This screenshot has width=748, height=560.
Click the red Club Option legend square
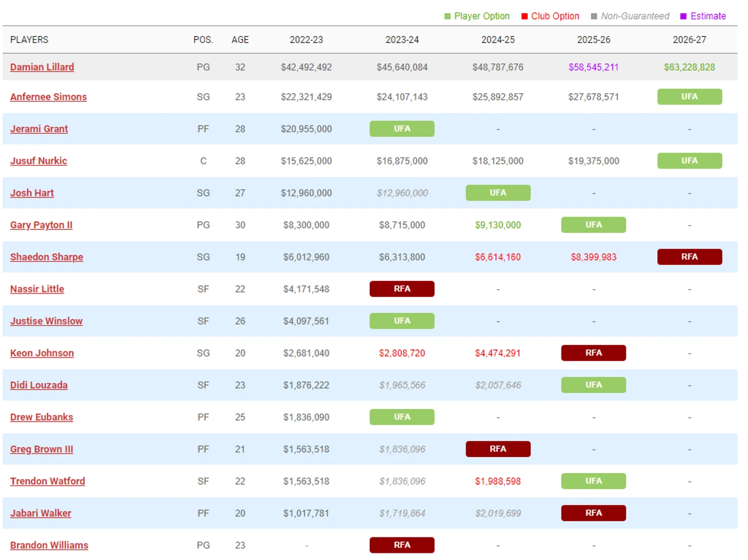click(x=525, y=16)
